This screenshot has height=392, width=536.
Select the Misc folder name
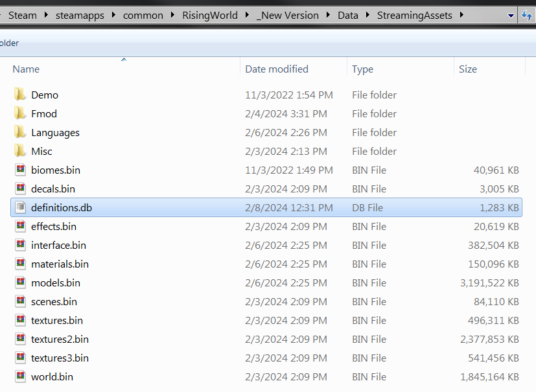tap(41, 151)
